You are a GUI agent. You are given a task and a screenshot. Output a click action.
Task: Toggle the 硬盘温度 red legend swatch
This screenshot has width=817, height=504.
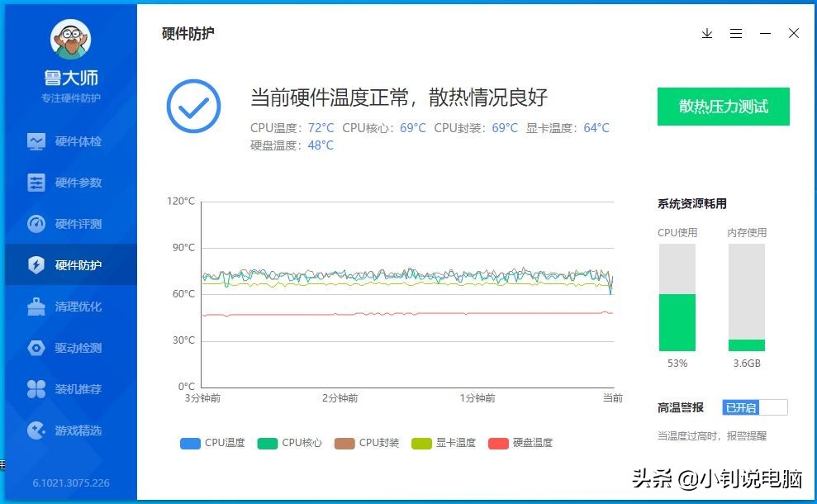pos(498,444)
